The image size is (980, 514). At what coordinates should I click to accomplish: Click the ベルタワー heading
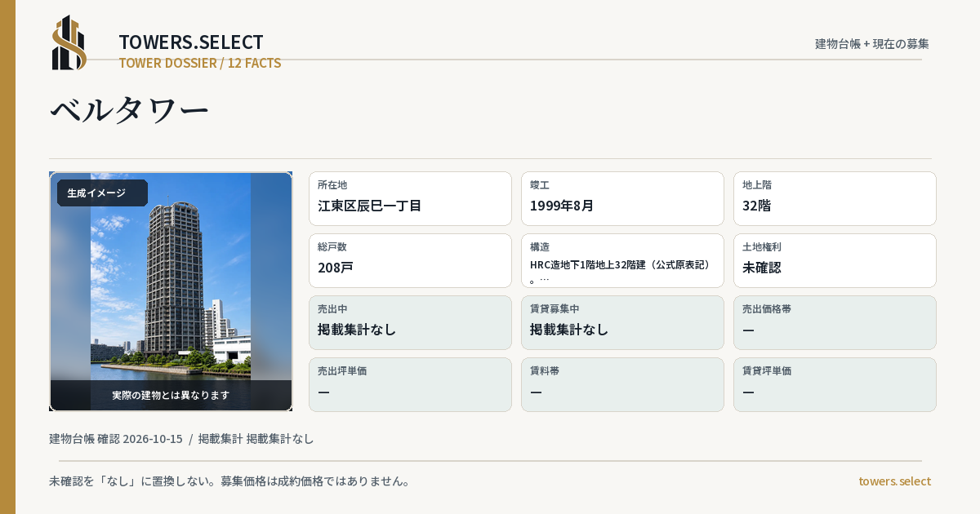(129, 110)
